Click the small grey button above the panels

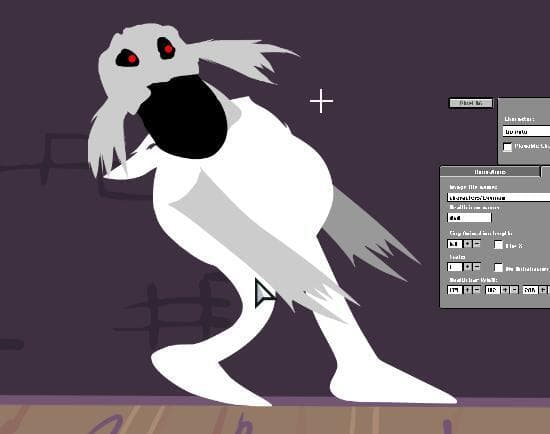coord(471,103)
